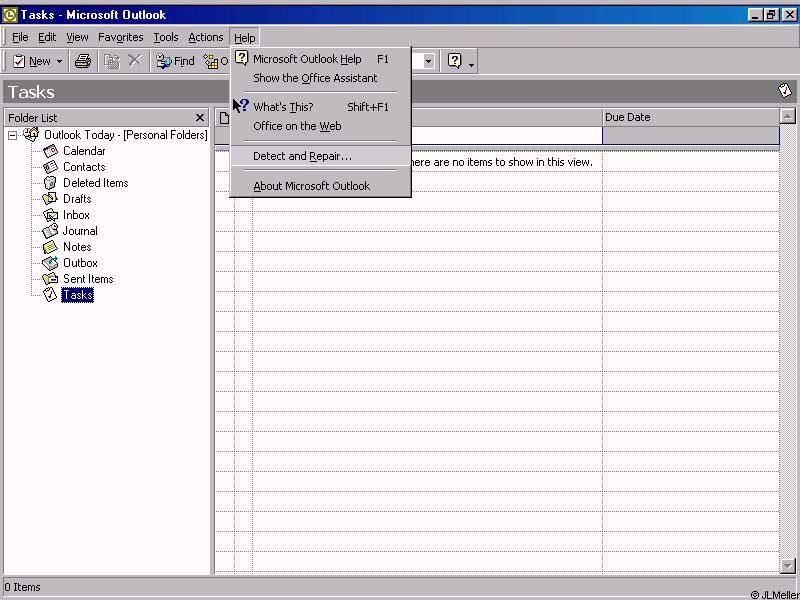
Task: Select the Deleted Items trash icon
Action: pos(50,183)
